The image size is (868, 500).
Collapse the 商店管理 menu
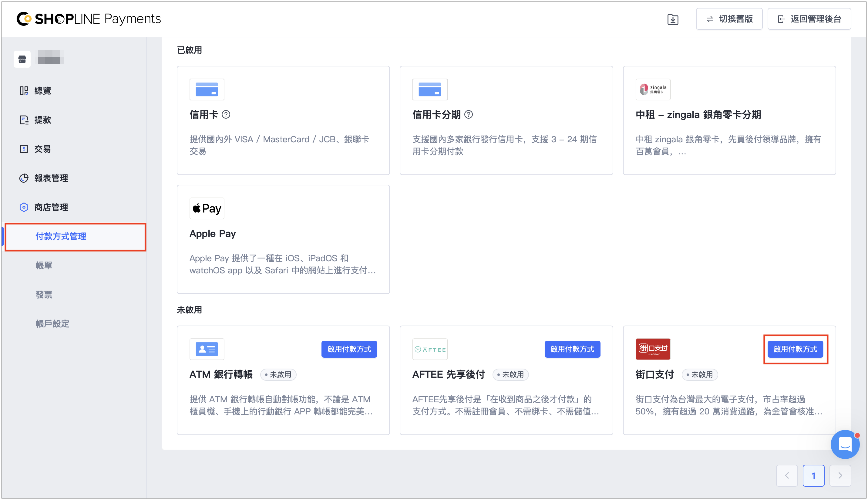pos(51,207)
